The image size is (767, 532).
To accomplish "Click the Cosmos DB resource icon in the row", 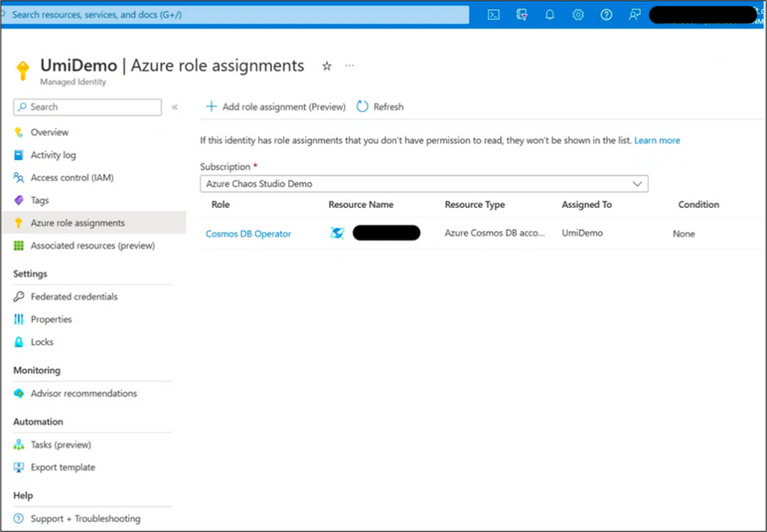I will (337, 233).
